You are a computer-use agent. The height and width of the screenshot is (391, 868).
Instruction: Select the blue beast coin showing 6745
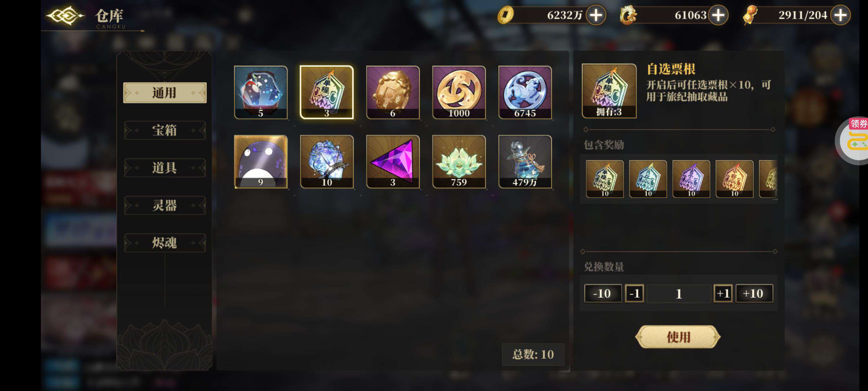(525, 92)
